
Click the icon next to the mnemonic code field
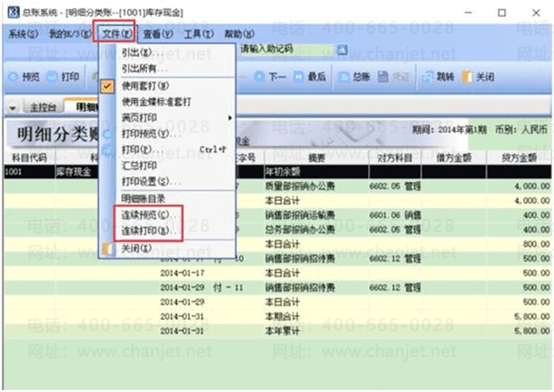[x=342, y=50]
